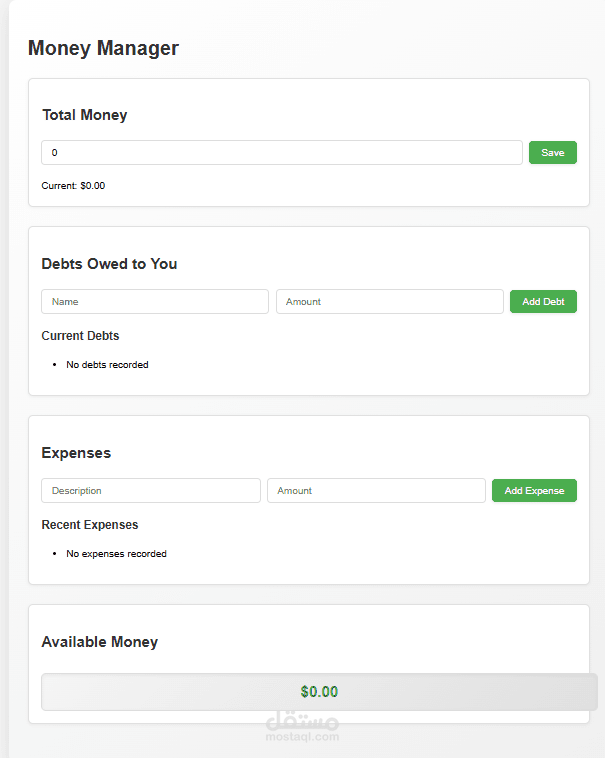Click the Current: $0.00 label

(x=73, y=186)
